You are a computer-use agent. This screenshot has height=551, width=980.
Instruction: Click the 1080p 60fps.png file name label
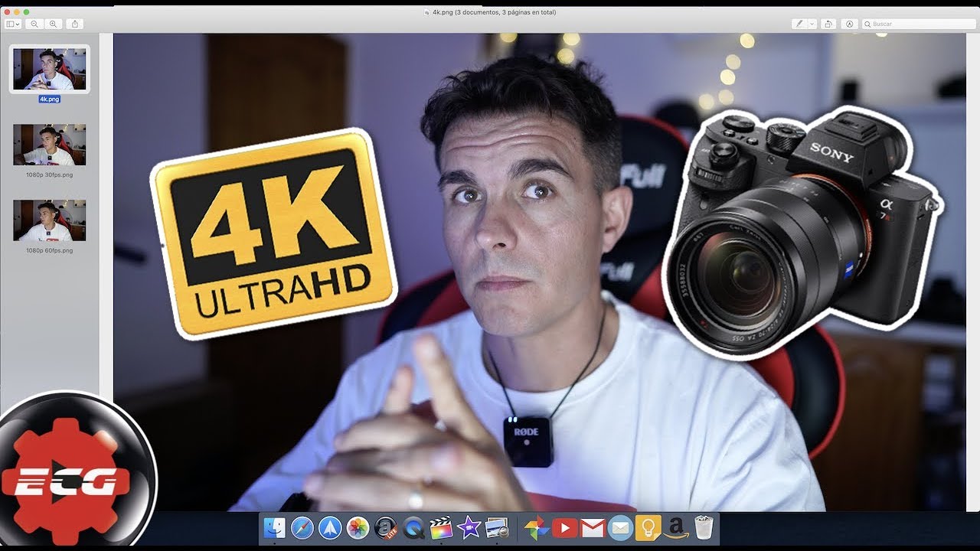tap(50, 250)
